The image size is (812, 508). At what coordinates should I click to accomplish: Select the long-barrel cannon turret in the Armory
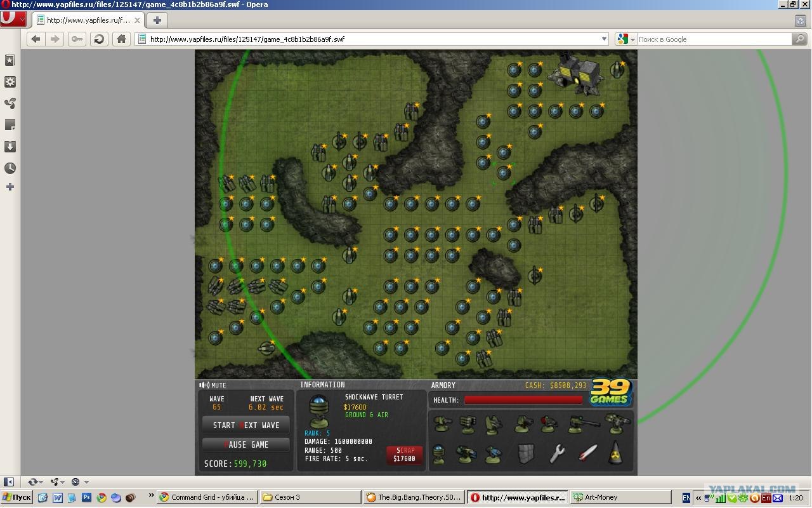pos(583,423)
